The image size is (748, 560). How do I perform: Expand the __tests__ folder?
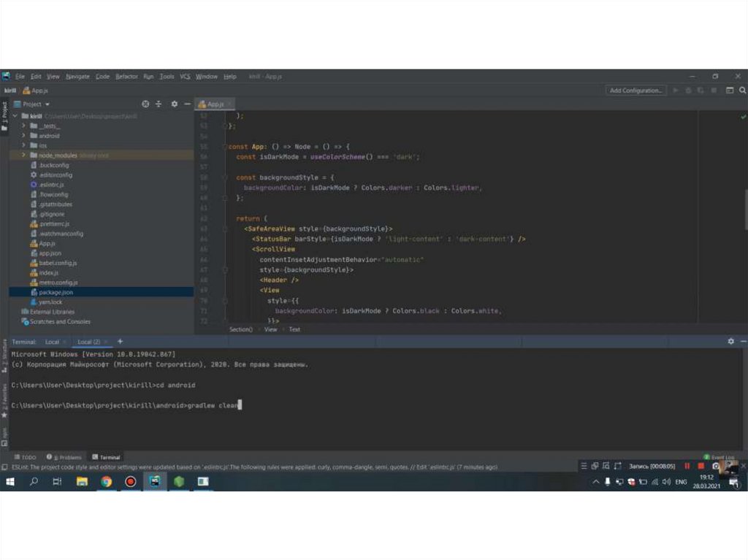point(23,126)
